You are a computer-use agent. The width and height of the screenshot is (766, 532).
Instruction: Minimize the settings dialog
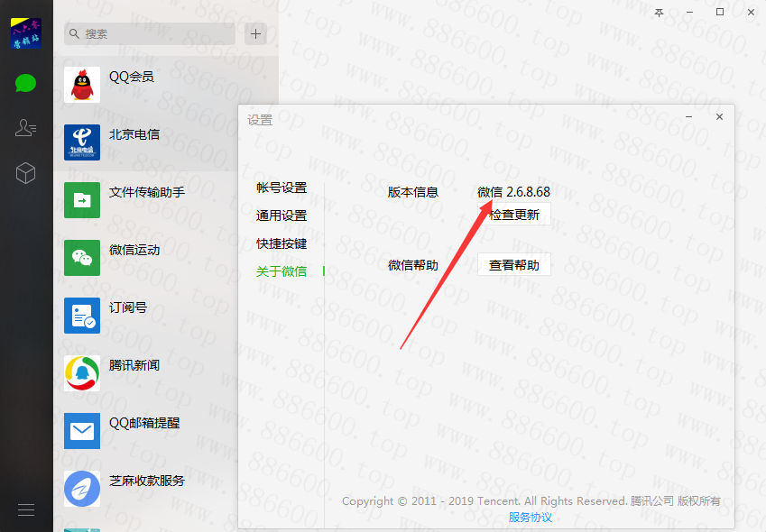coord(688,117)
